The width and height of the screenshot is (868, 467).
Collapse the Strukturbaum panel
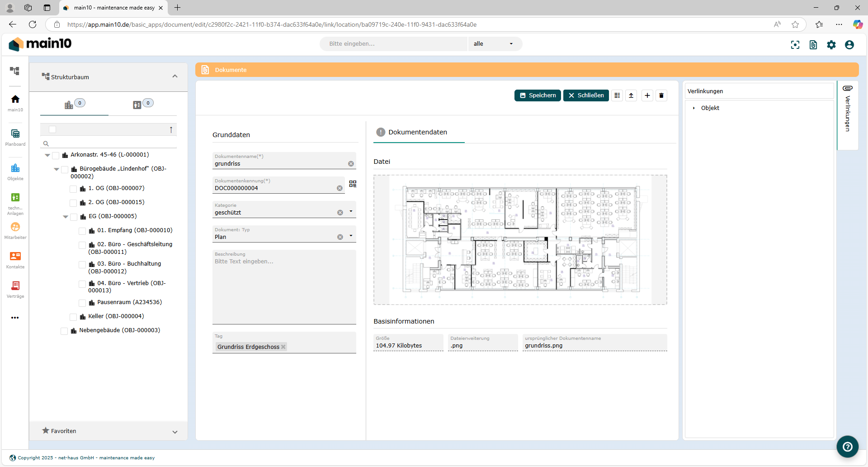coord(175,76)
